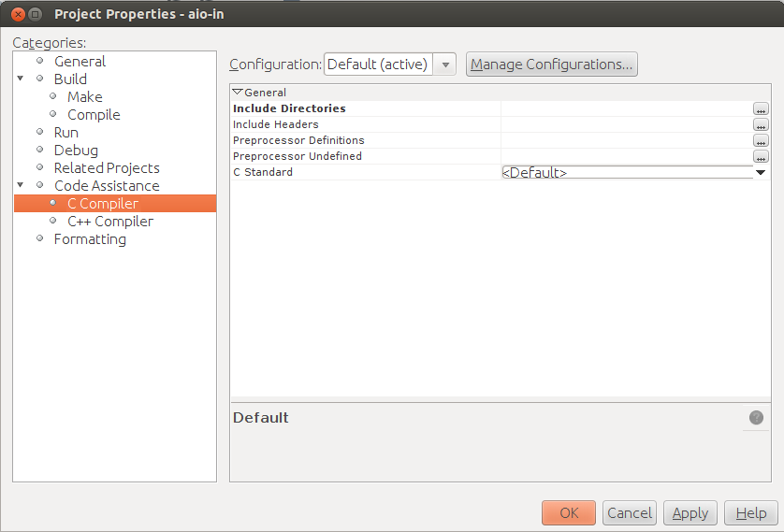Open Include Directories browse ellipsis button
Screen dimensions: 784x532
click(x=761, y=109)
